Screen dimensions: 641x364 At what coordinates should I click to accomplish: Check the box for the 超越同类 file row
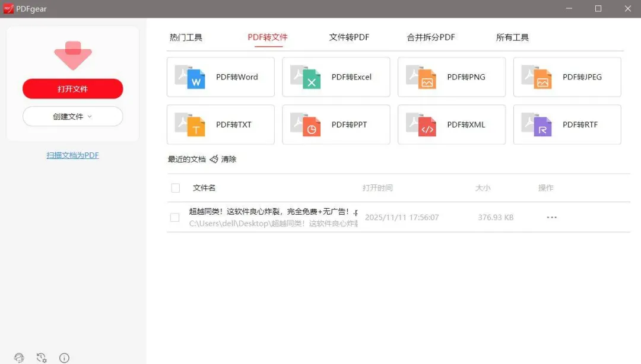point(174,218)
